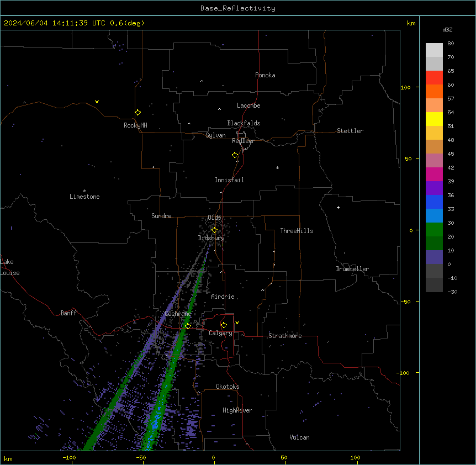Click the yellow diamond marker below RedDeer
This screenshot has width=476, height=465.
(235, 155)
